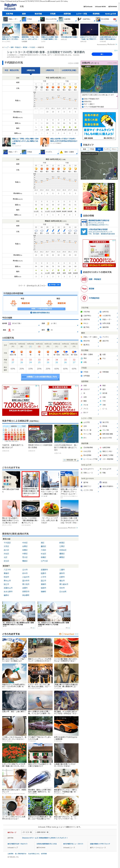Open the 防災情報 navigation menu
Screen dimensions: 120x868
tap(38, 14)
